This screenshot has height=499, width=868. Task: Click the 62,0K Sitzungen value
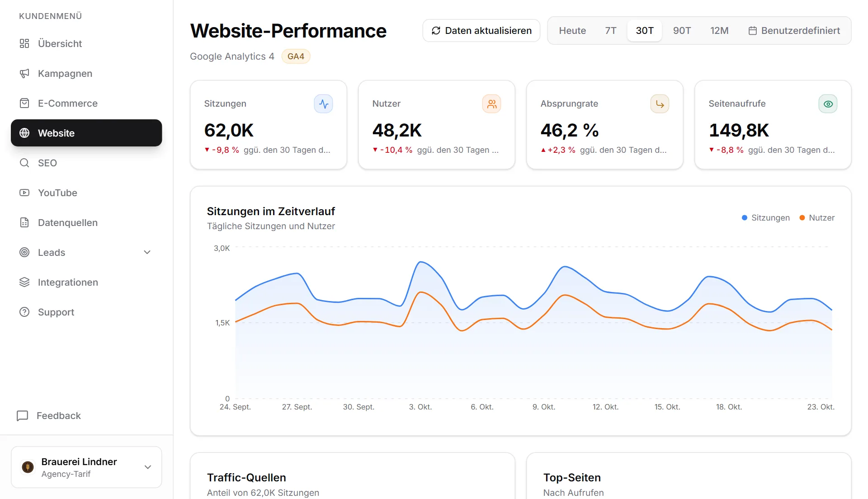[x=229, y=130]
